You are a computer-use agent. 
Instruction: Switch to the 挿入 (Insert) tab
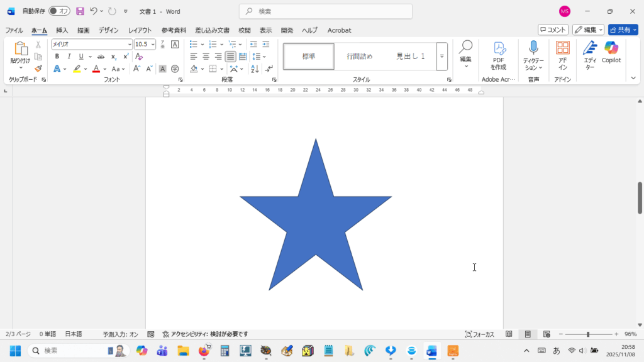point(62,30)
